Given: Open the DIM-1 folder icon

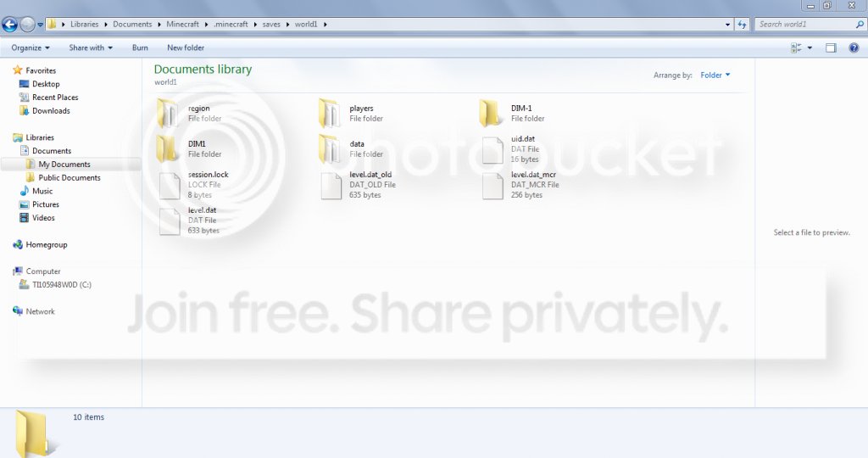Looking at the screenshot, I should pos(492,114).
